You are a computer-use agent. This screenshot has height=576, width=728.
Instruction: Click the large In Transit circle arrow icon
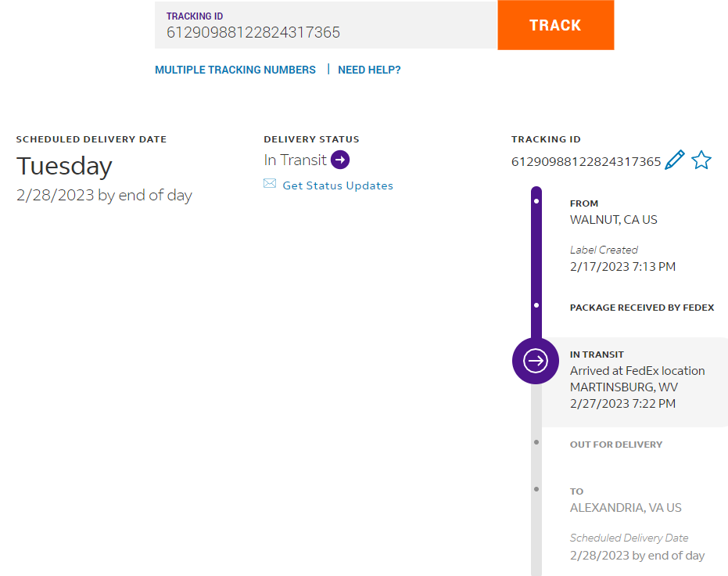pyautogui.click(x=536, y=361)
